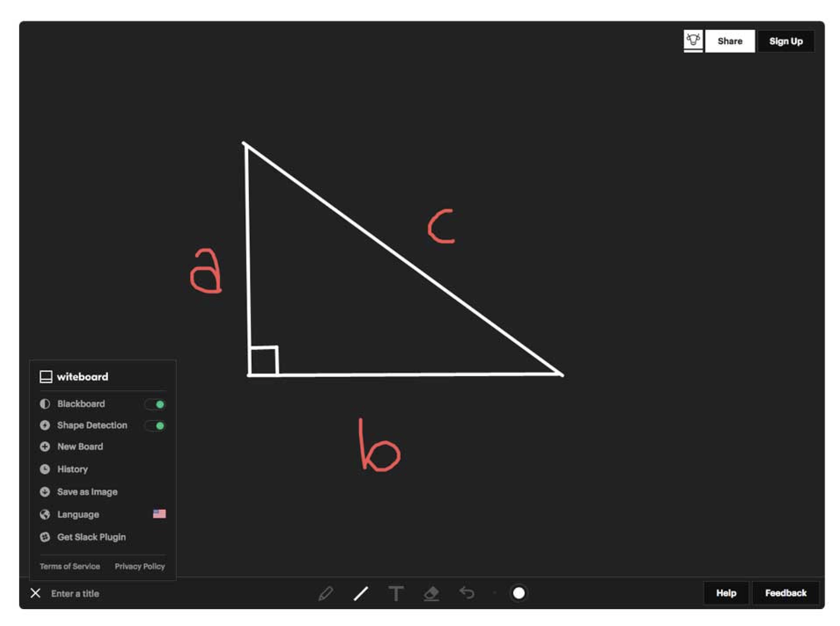Click the plus icon for New Board
Screen dimensions: 840x626
(44, 446)
